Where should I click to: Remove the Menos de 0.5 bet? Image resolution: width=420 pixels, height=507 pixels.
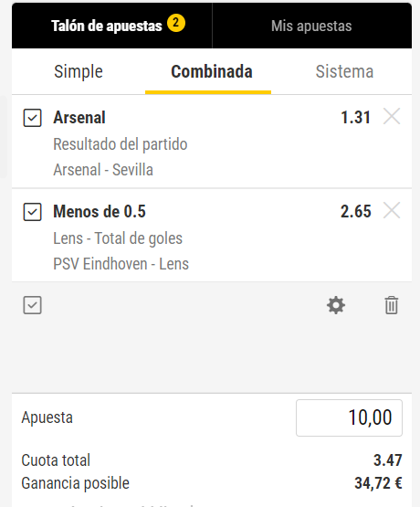pos(392,210)
